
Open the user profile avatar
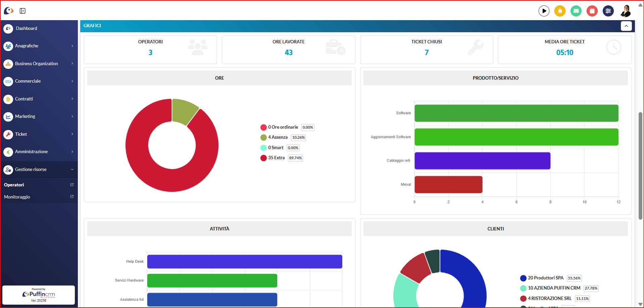[626, 11]
